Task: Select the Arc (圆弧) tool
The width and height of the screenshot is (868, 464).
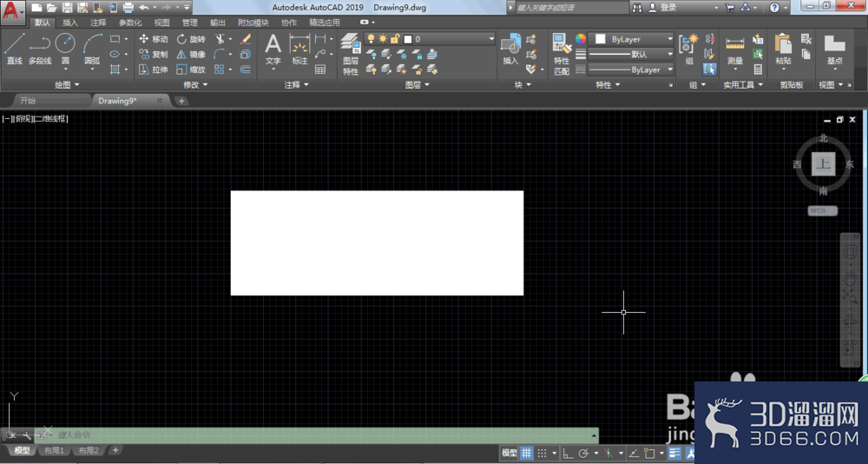Action: (93, 49)
